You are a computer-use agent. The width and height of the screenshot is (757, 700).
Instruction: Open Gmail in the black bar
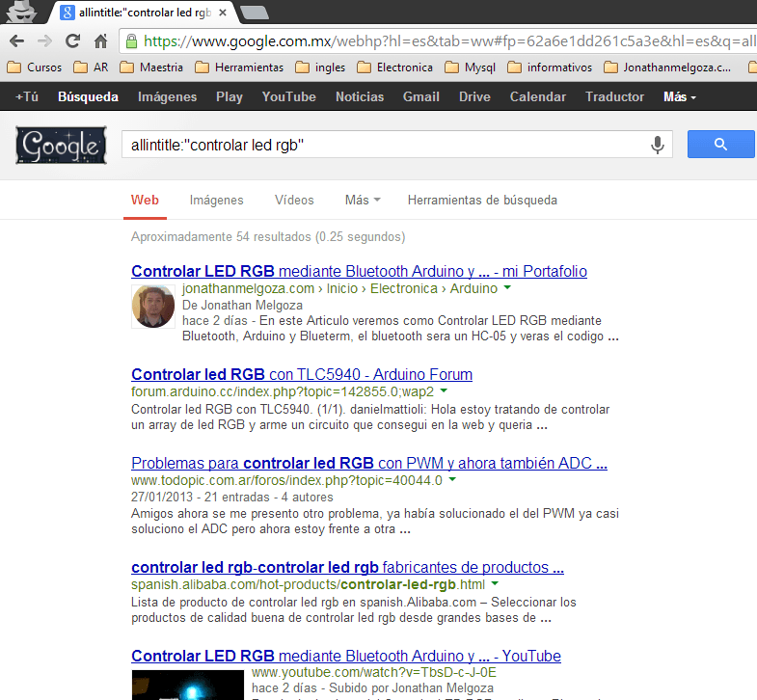421,96
